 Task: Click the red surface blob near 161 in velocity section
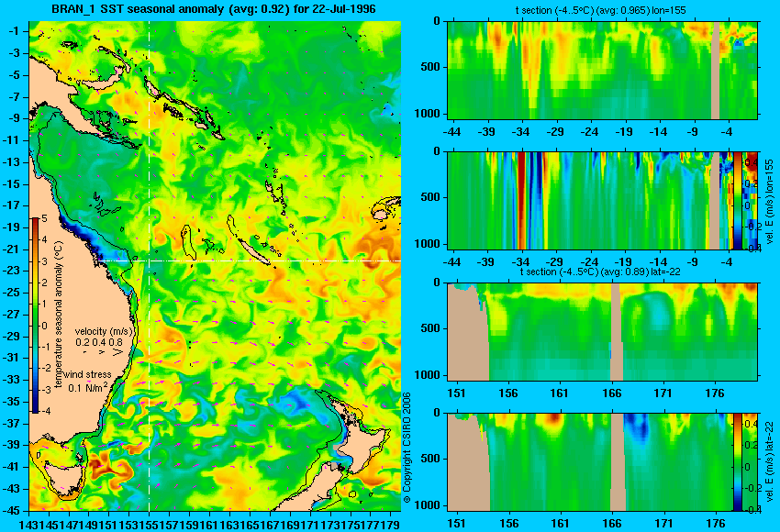[553, 418]
